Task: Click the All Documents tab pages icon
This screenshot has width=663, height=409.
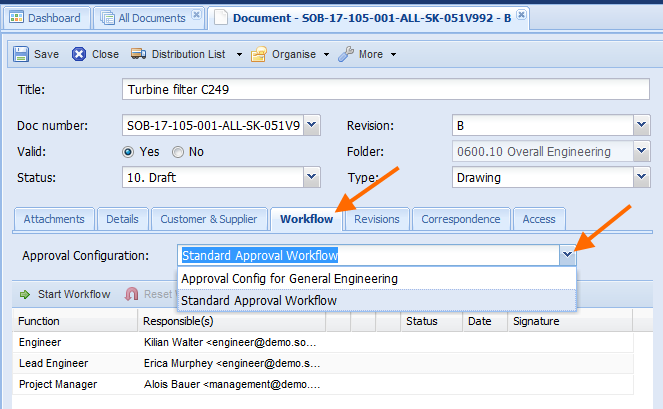Action: (107, 18)
